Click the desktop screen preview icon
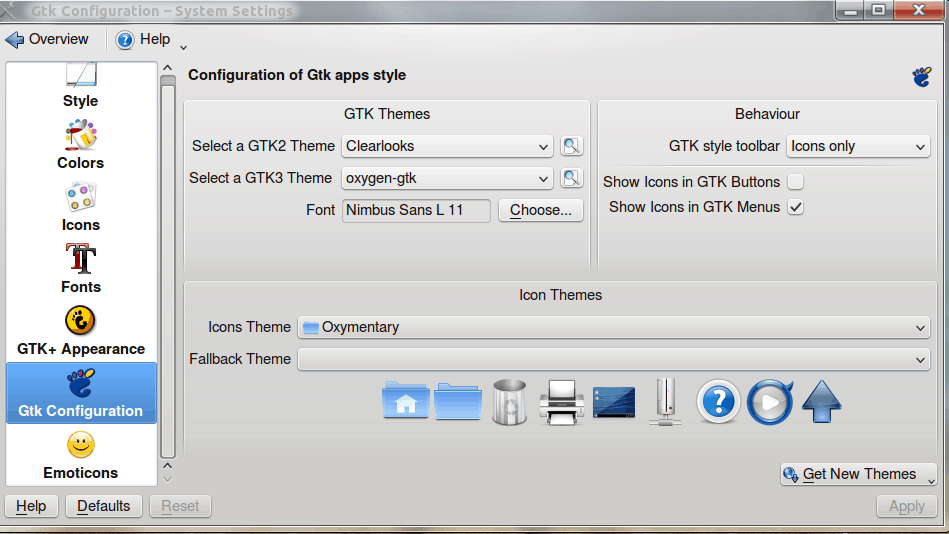The height and width of the screenshot is (534, 949). click(614, 402)
